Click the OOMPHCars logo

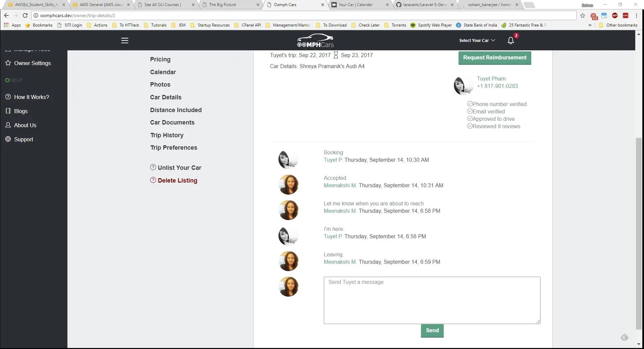(315, 40)
